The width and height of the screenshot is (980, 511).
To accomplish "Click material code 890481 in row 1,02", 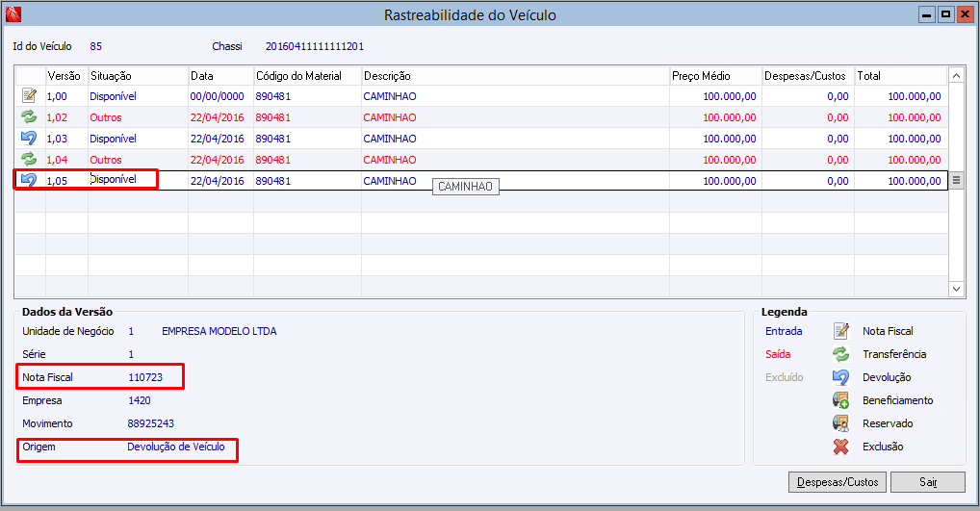I will pyautogui.click(x=307, y=117).
